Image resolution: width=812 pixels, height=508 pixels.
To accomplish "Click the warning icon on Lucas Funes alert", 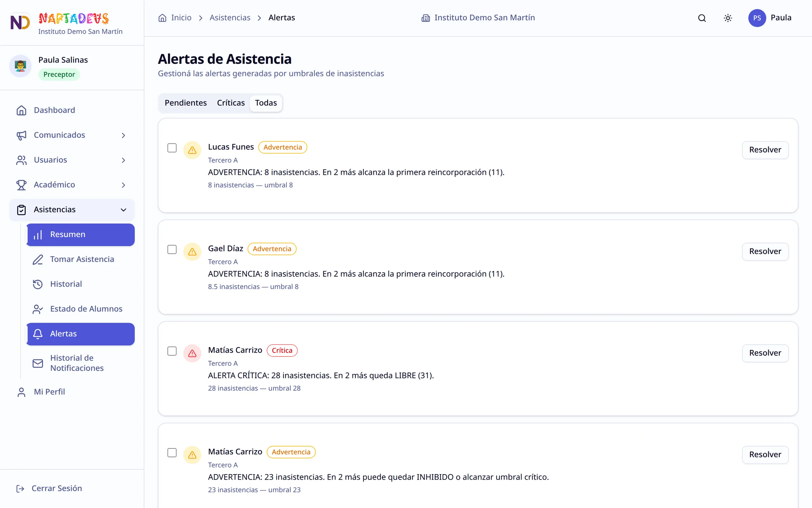I will tap(192, 150).
